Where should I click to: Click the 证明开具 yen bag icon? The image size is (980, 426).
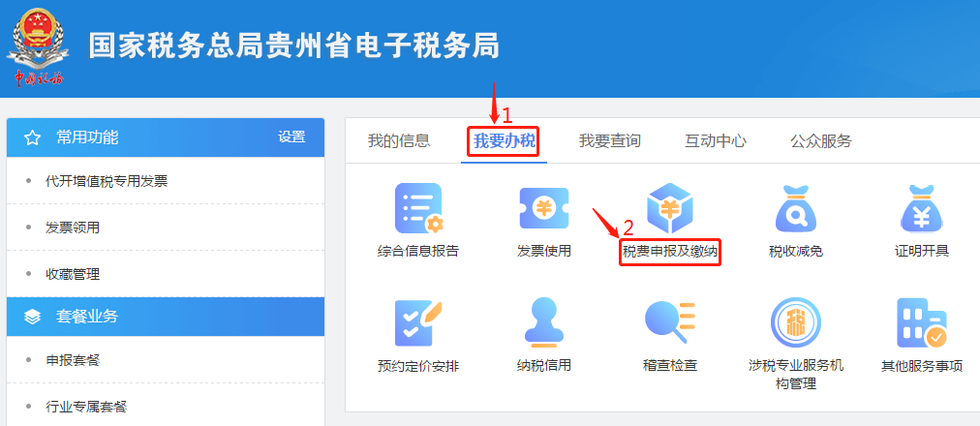(922, 208)
